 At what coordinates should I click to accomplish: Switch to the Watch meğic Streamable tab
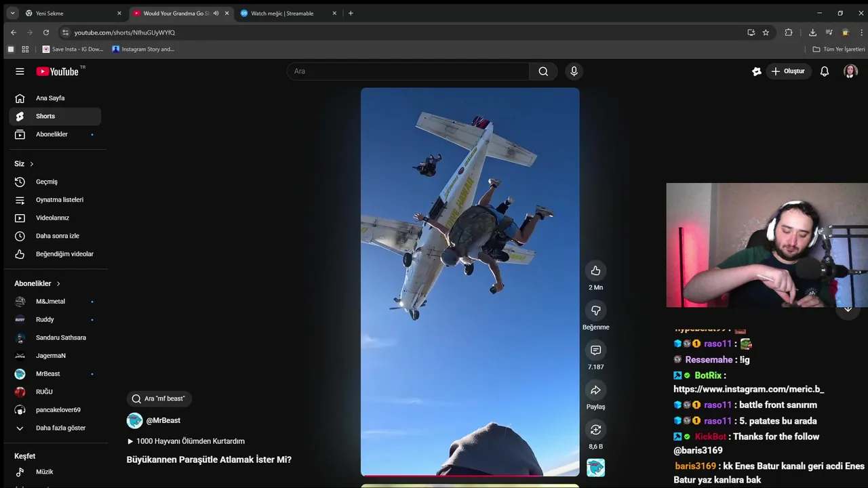(x=288, y=13)
